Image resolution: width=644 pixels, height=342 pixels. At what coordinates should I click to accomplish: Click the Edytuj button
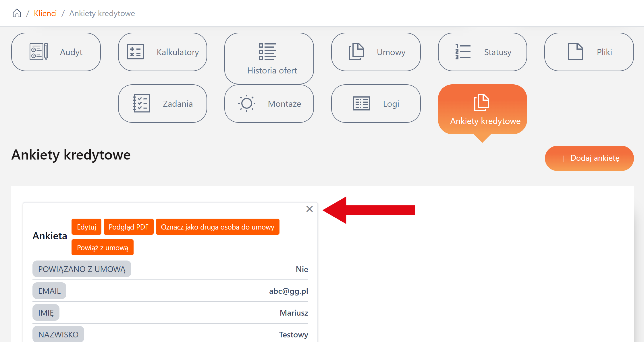click(x=86, y=227)
